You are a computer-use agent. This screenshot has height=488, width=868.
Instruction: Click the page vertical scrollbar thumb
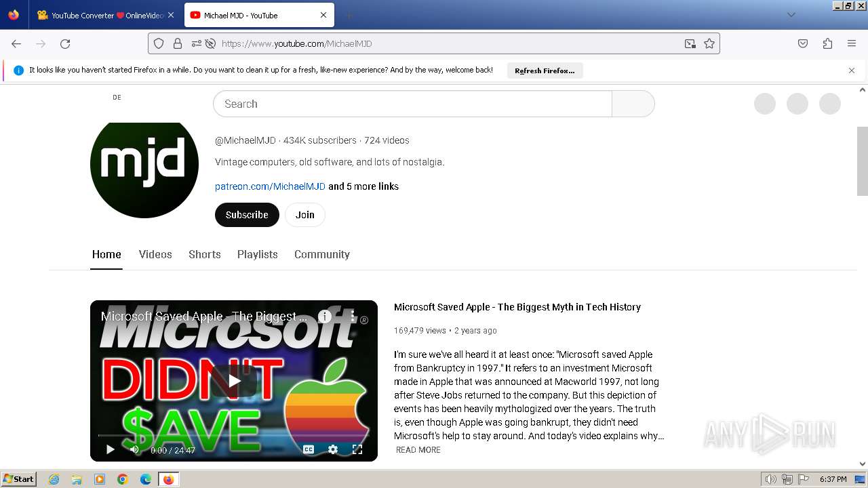click(863, 161)
